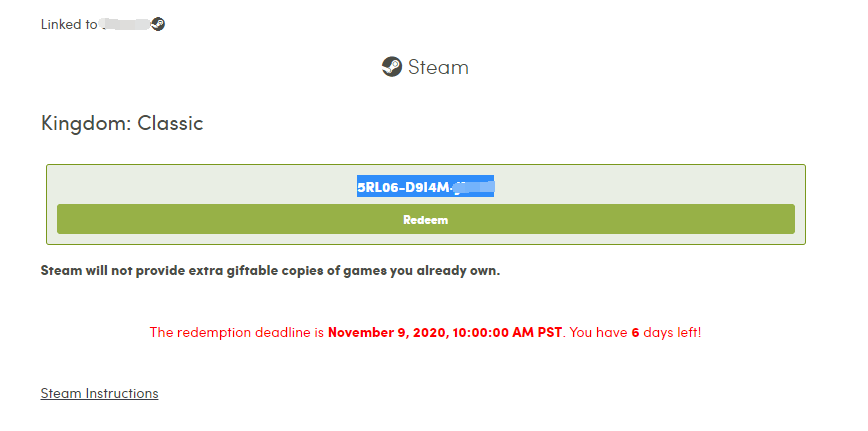Click the bold "6" days-left number
The image size is (868, 431).
(635, 332)
